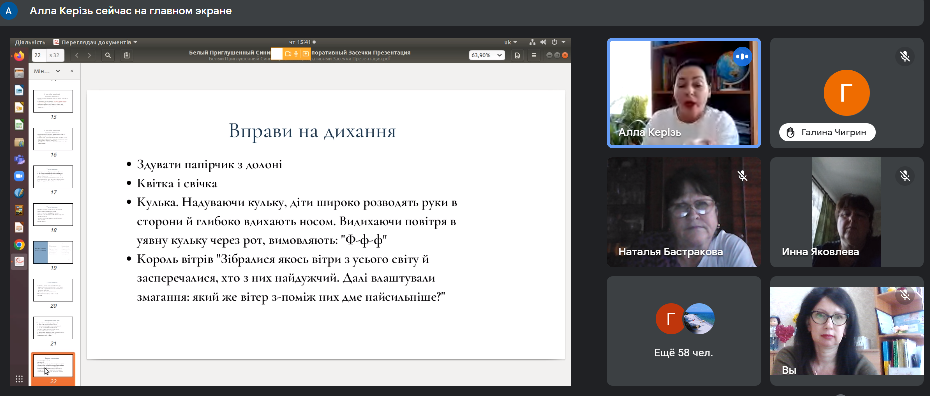Viewport: 930px width, 396px height.
Task: Click the bullet 'Здувати папірчик з долоні'
Action: coord(209,165)
